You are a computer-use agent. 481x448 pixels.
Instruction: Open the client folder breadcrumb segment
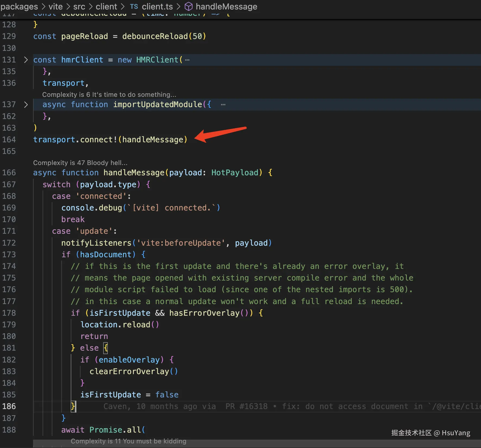pos(106,6)
